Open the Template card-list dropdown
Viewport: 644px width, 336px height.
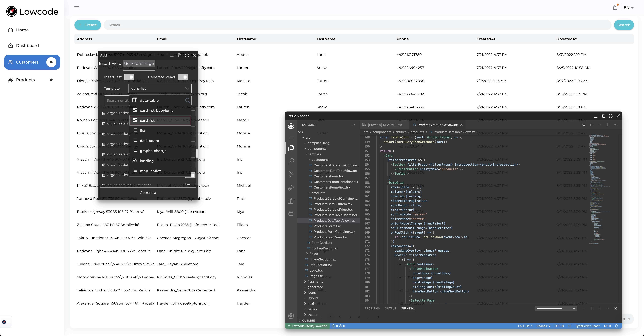coord(160,88)
